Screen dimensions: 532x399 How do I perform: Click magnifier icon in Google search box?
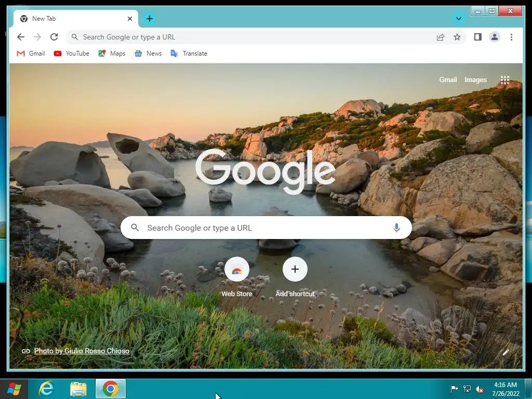click(x=135, y=228)
